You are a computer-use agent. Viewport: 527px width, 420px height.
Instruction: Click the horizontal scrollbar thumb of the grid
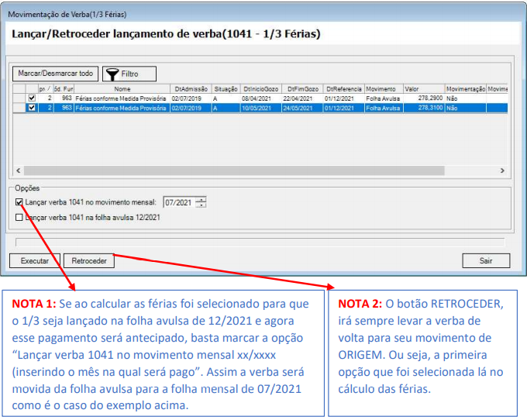tap(234, 170)
